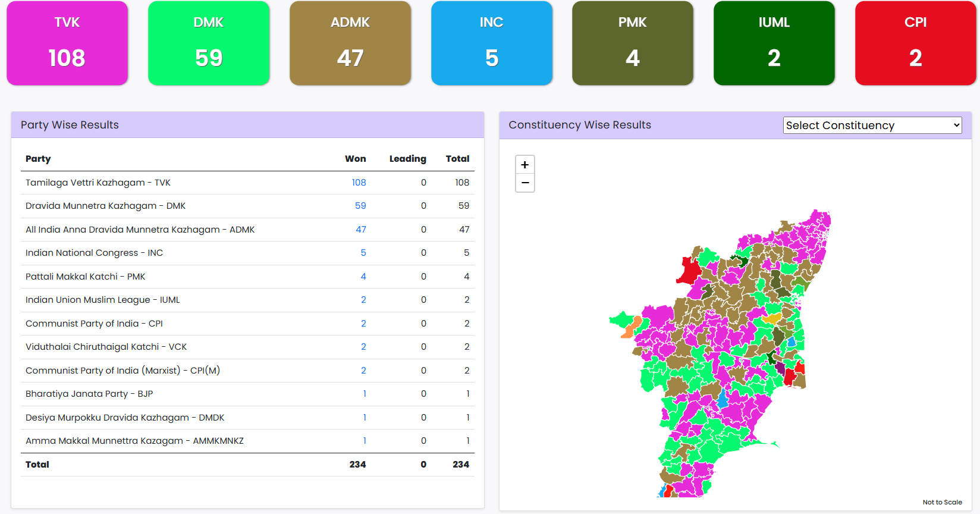Open PMK won count link 4

tap(363, 277)
